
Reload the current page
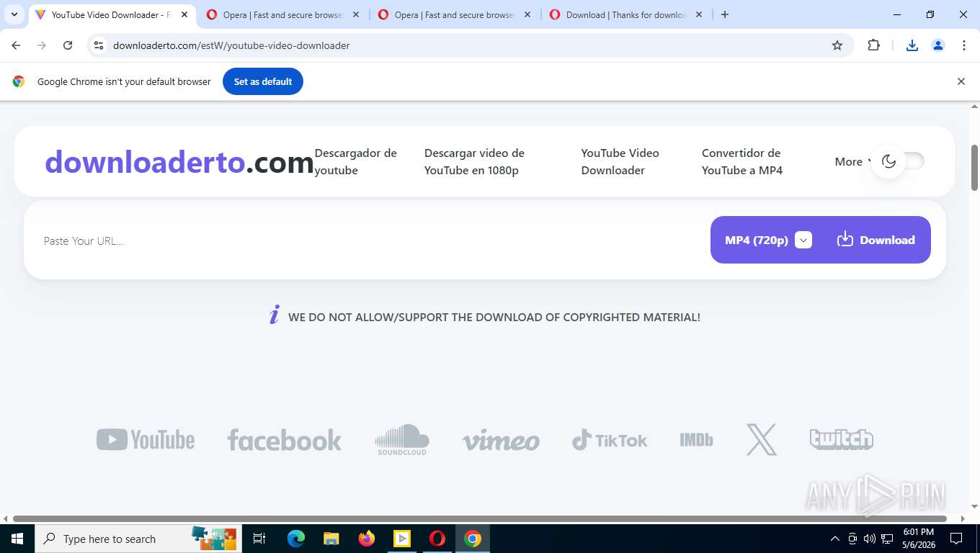click(68, 45)
